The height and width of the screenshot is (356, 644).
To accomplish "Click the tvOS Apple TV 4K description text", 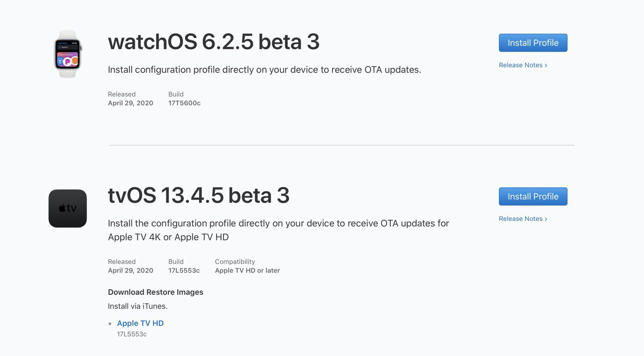I will (x=279, y=230).
